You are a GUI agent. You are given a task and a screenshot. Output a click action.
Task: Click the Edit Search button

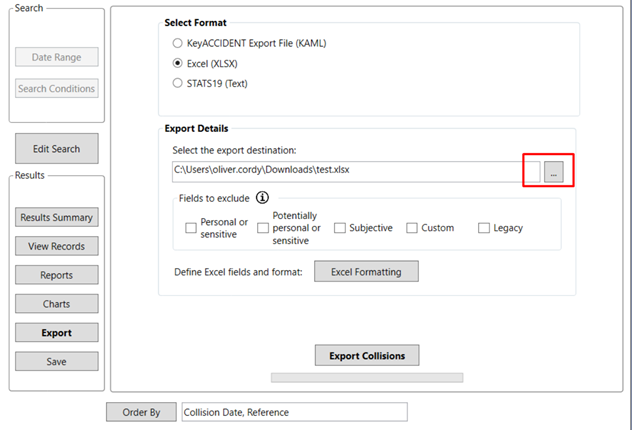tap(56, 149)
